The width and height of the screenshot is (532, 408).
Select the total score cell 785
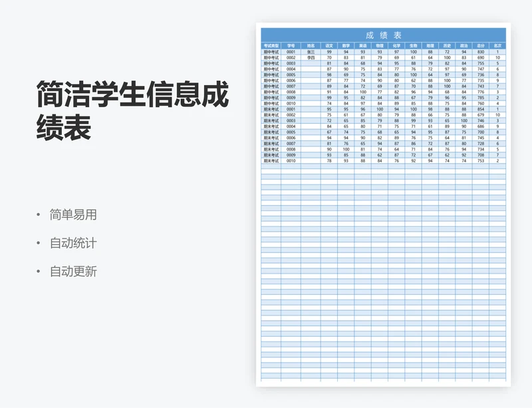(481, 98)
